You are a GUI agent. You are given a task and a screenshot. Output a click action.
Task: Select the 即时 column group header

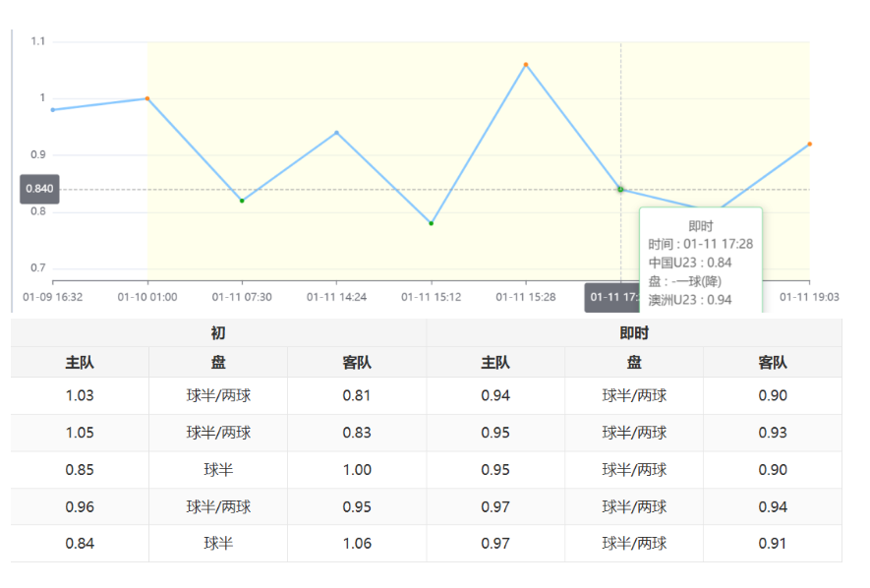tap(634, 333)
